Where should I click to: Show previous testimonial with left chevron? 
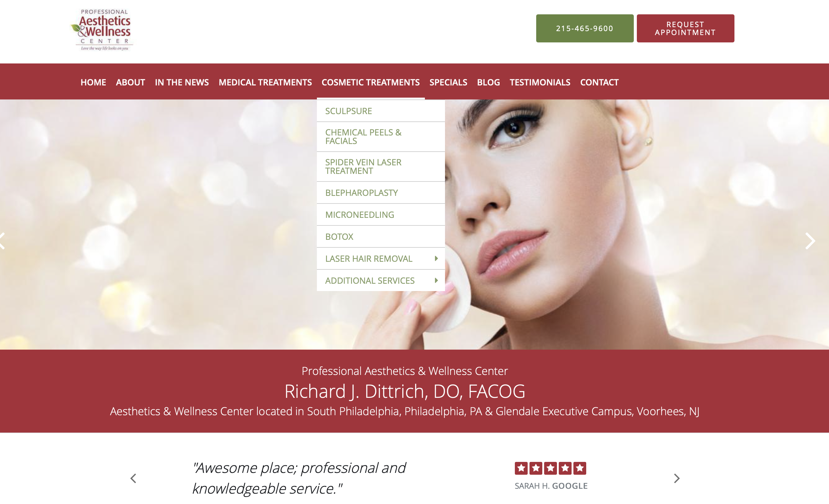(133, 478)
